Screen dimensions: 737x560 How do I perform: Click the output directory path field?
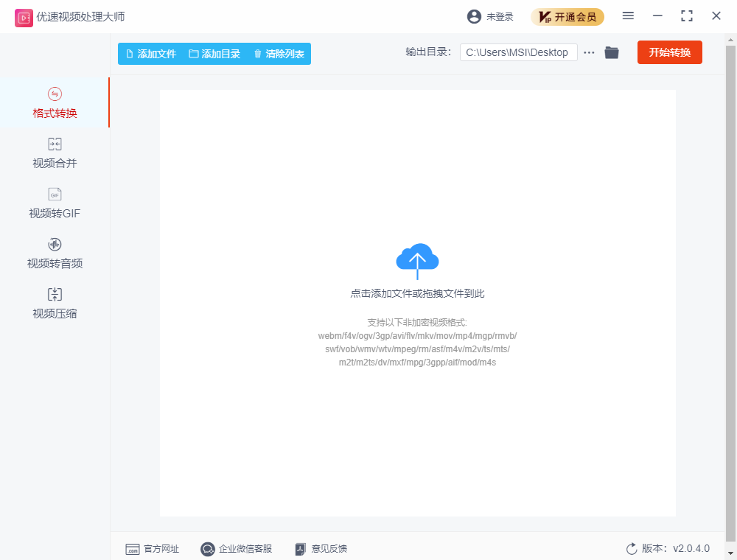(x=518, y=52)
